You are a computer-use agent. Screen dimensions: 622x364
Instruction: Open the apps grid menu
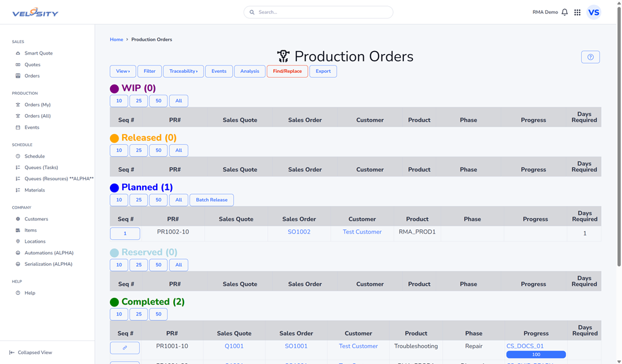[x=577, y=12]
